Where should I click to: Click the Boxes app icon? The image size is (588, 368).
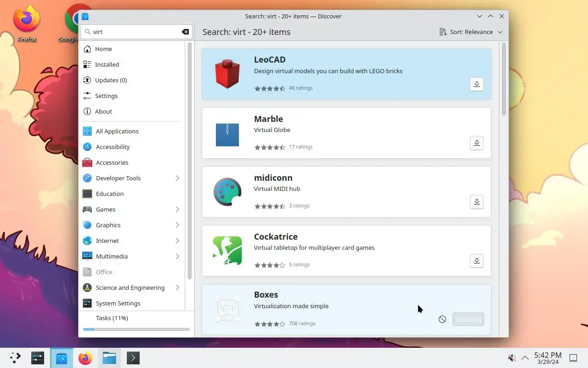click(x=227, y=309)
